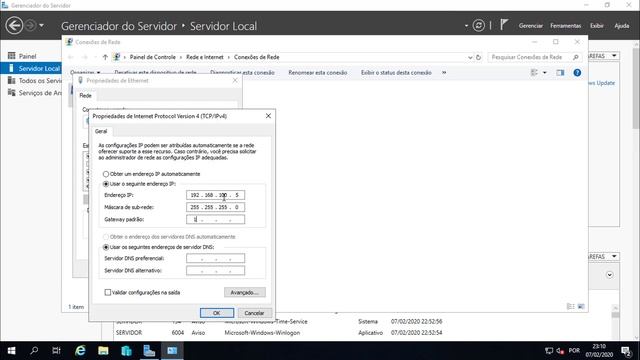Open the Exibir menu
This screenshot has width=640, height=360.
pos(597,26)
